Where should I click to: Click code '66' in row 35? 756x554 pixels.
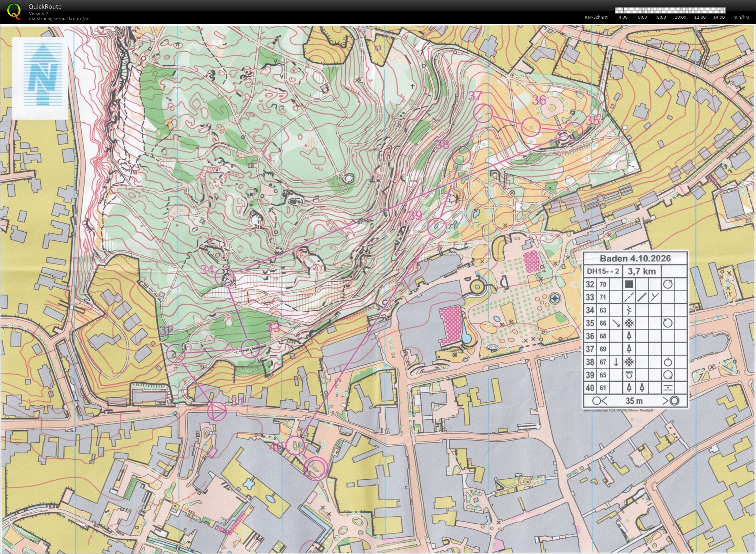click(603, 323)
